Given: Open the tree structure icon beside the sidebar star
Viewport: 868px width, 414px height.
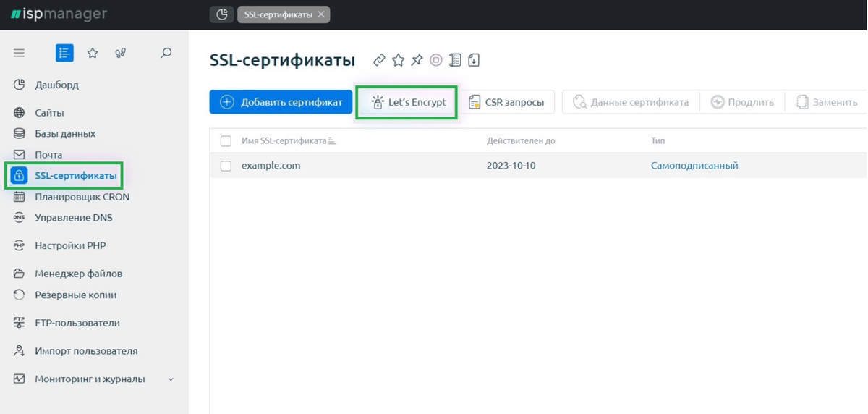Looking at the screenshot, I should [121, 53].
